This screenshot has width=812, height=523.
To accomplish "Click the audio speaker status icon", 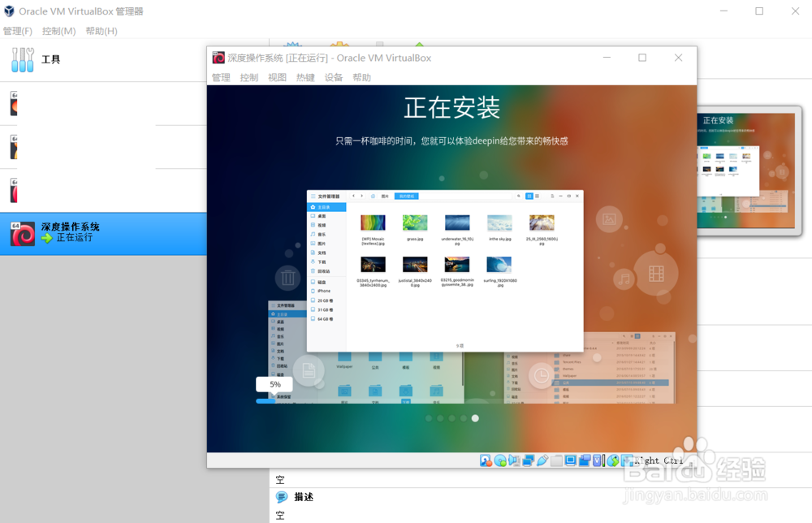I will (514, 460).
